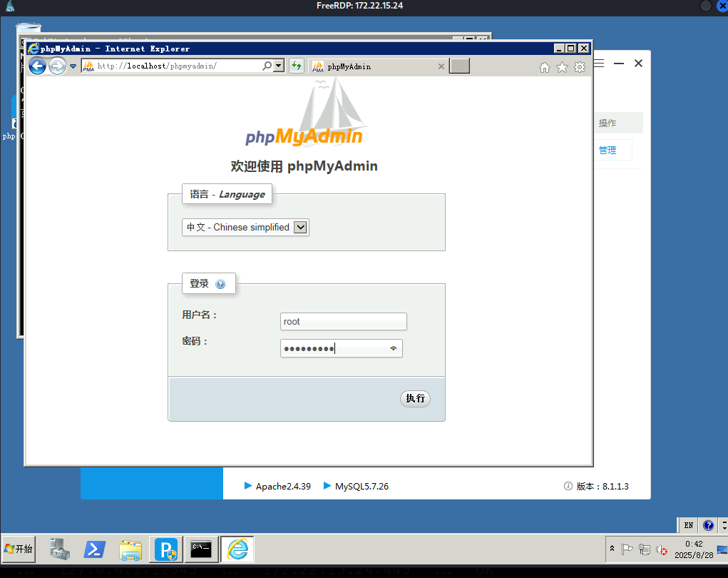Image resolution: width=728 pixels, height=578 pixels.
Task: Click the language bar help question icon
Action: click(x=708, y=525)
